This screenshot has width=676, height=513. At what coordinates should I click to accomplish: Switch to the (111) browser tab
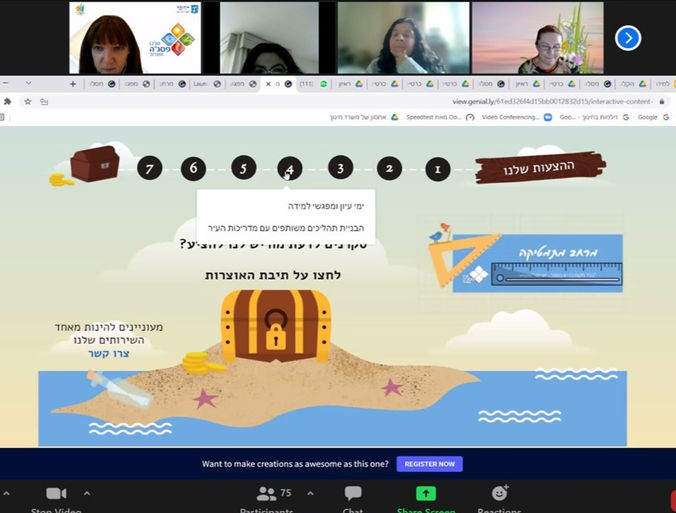tap(314, 84)
